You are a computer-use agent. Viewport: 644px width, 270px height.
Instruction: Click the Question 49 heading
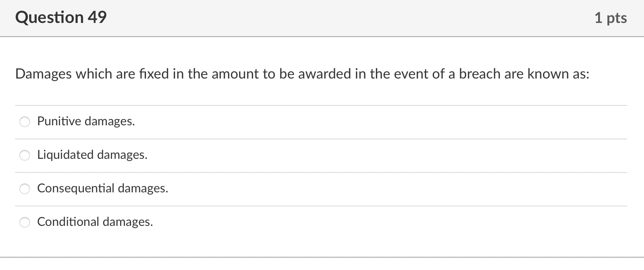point(61,18)
